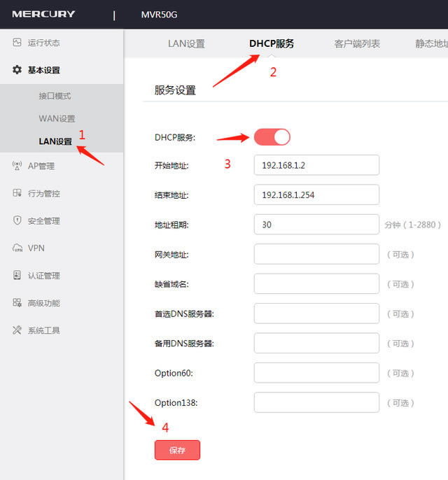The image size is (448, 480).
Task: Select 接口模式 in the sidebar
Action: 55,96
